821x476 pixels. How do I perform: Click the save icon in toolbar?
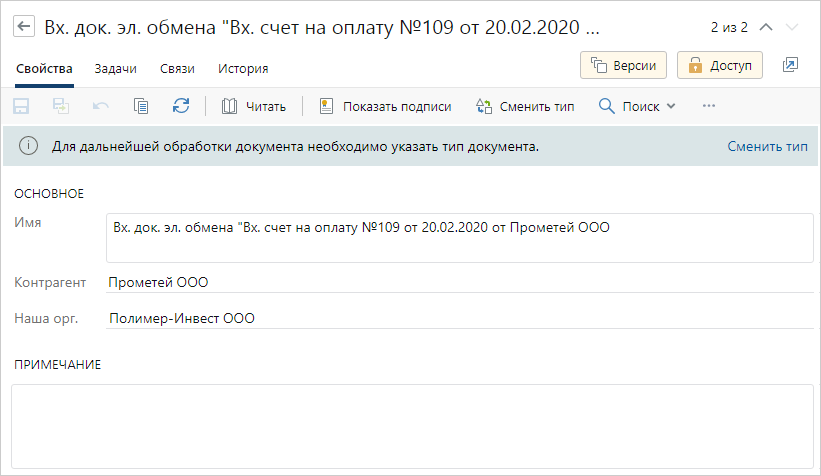(x=22, y=106)
